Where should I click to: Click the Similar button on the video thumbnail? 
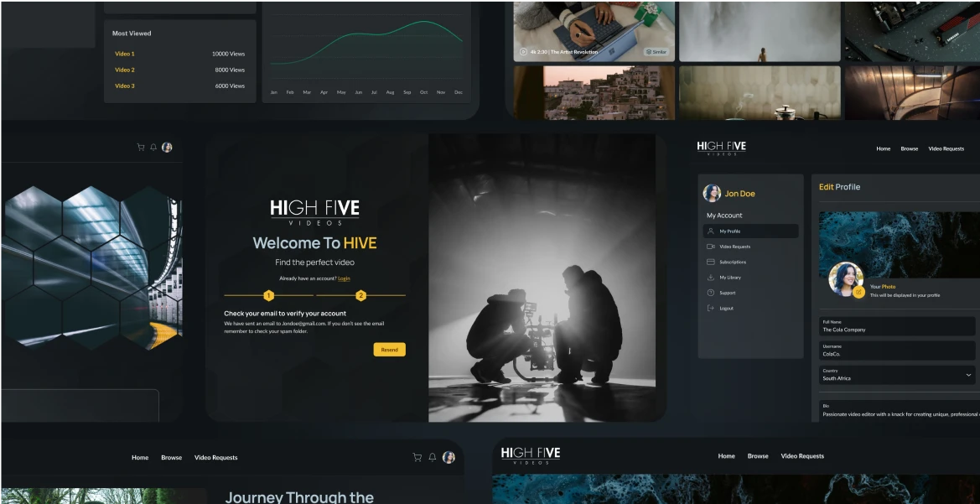[656, 52]
